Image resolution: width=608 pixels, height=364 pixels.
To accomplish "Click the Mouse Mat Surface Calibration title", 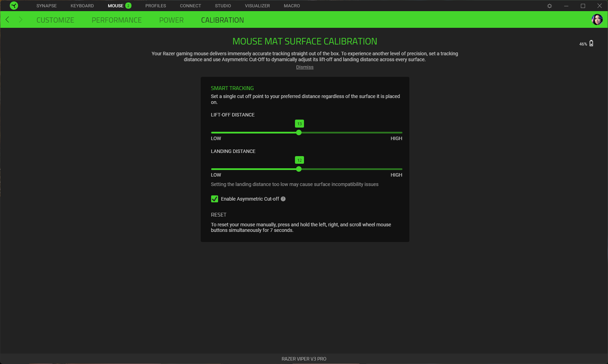I will 304,41.
